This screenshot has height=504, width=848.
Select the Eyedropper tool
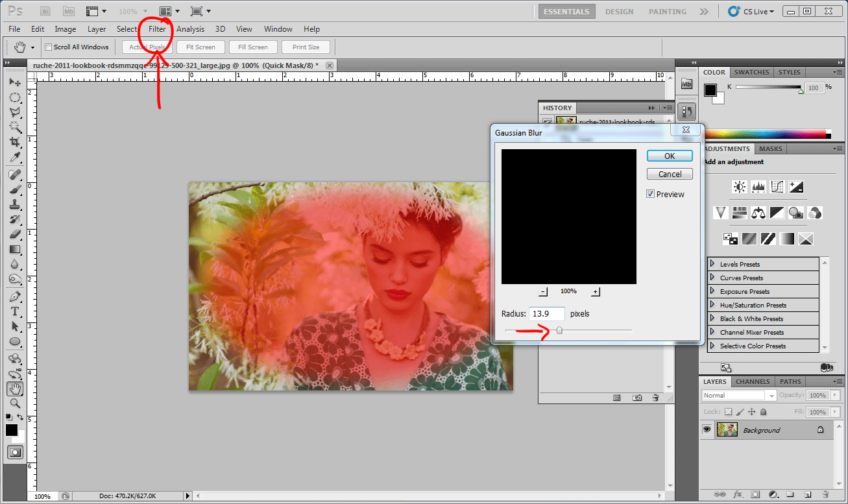coord(14,158)
